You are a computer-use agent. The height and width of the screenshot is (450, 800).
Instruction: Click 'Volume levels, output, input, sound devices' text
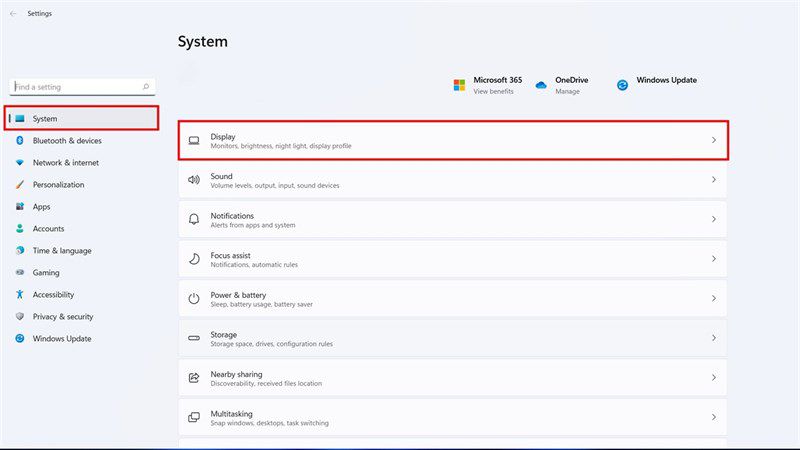(x=275, y=186)
